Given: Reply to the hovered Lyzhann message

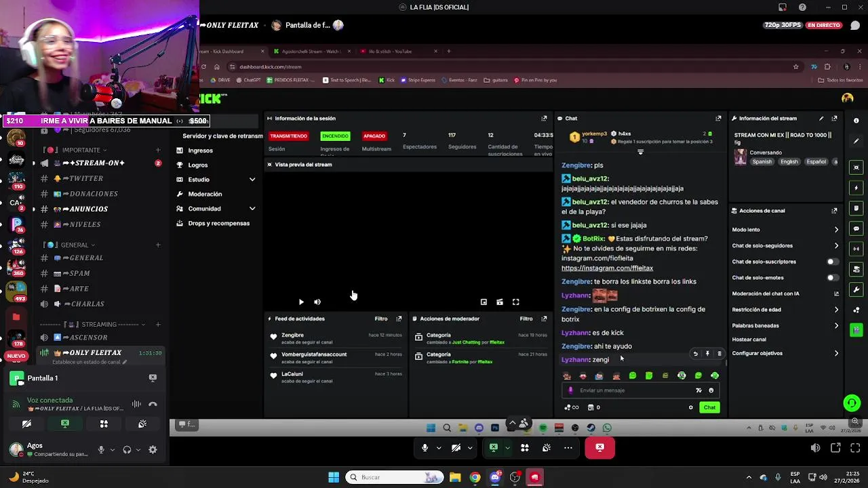Looking at the screenshot, I should pyautogui.click(x=695, y=354).
